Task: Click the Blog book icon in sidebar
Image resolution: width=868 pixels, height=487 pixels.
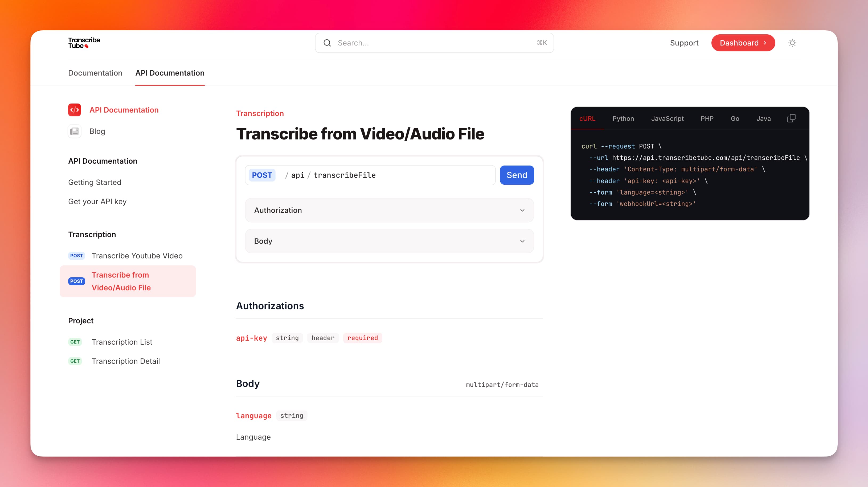Action: pyautogui.click(x=75, y=131)
